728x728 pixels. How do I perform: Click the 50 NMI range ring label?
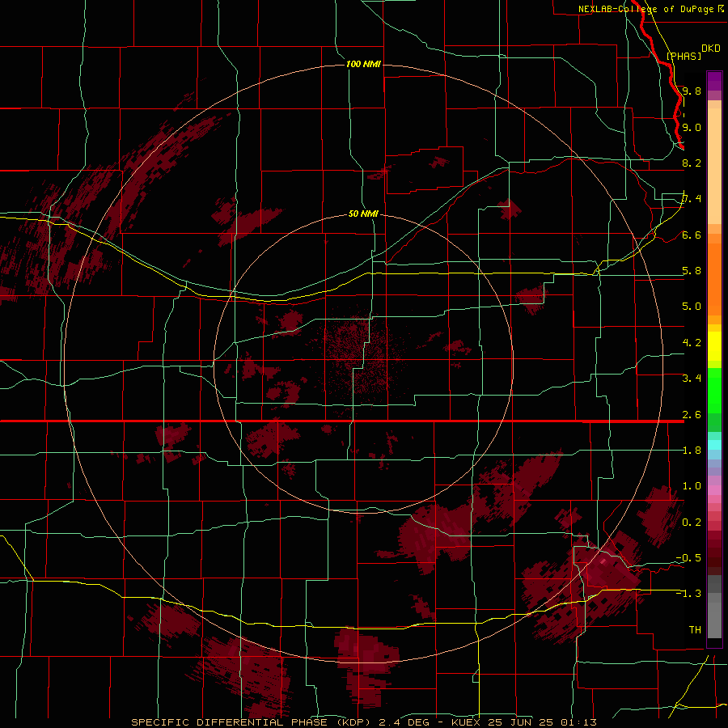(x=363, y=214)
